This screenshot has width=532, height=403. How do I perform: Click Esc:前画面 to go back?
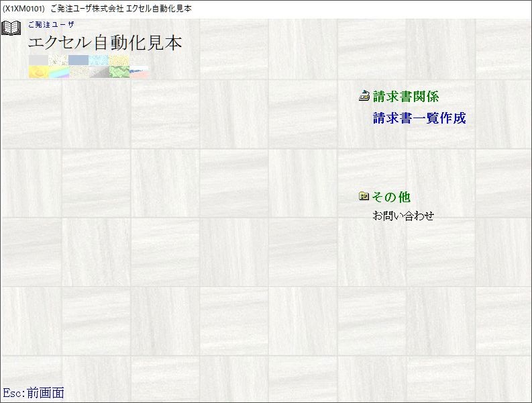(34, 393)
